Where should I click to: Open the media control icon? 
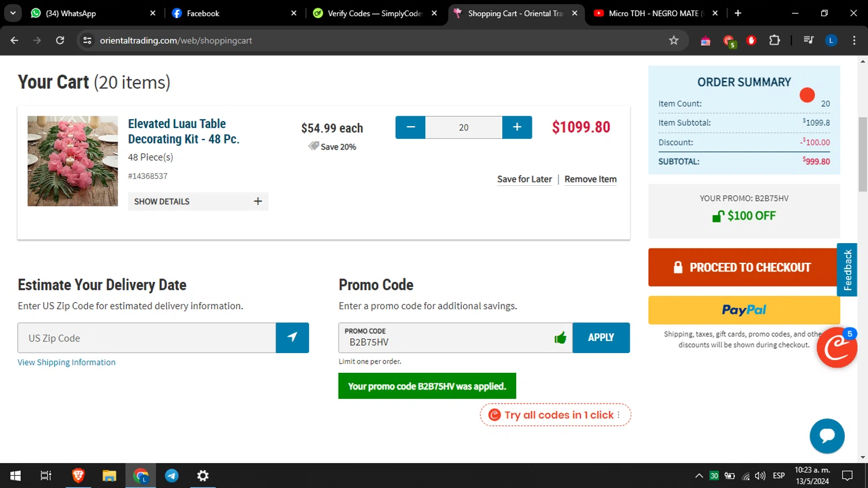point(808,41)
